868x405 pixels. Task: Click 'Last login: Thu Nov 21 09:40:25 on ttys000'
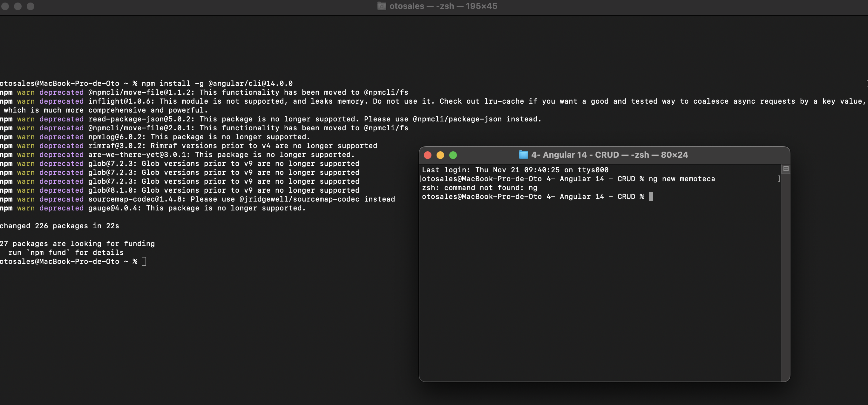point(515,170)
